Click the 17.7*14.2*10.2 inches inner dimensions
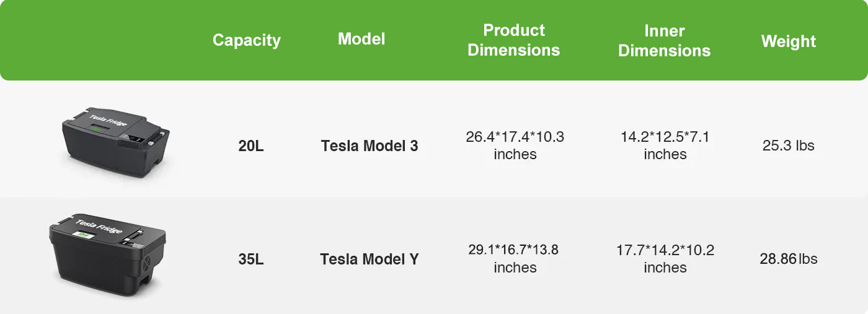Image resolution: width=868 pixels, height=314 pixels. (x=665, y=259)
